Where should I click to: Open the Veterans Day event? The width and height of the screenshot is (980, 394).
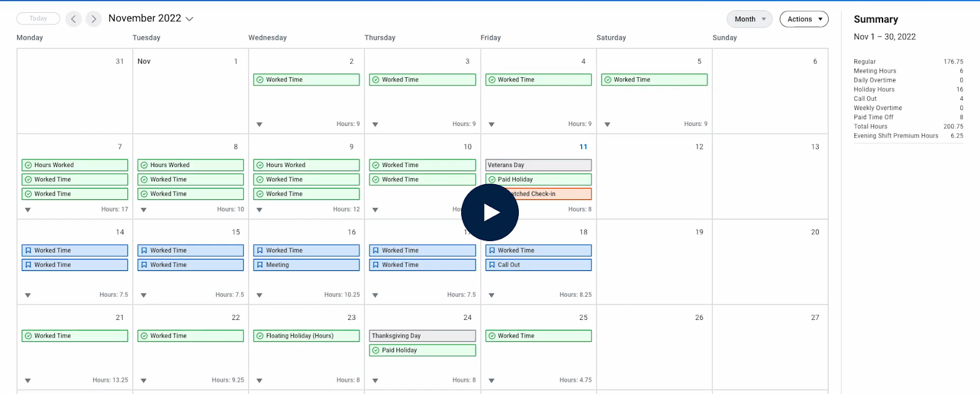click(538, 165)
